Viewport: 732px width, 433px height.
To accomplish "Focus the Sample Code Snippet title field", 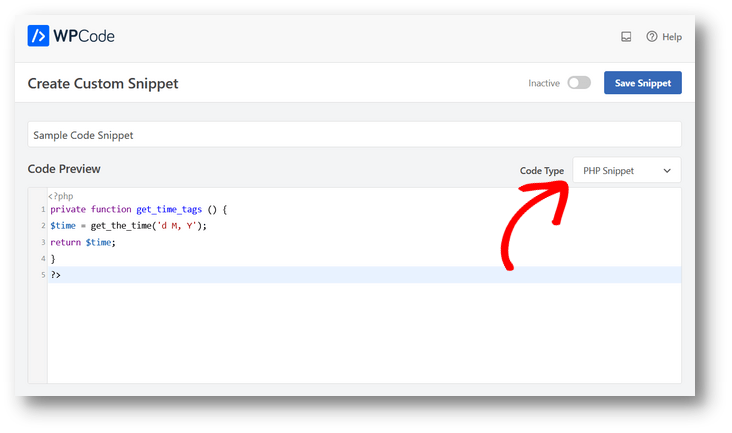I will [354, 134].
